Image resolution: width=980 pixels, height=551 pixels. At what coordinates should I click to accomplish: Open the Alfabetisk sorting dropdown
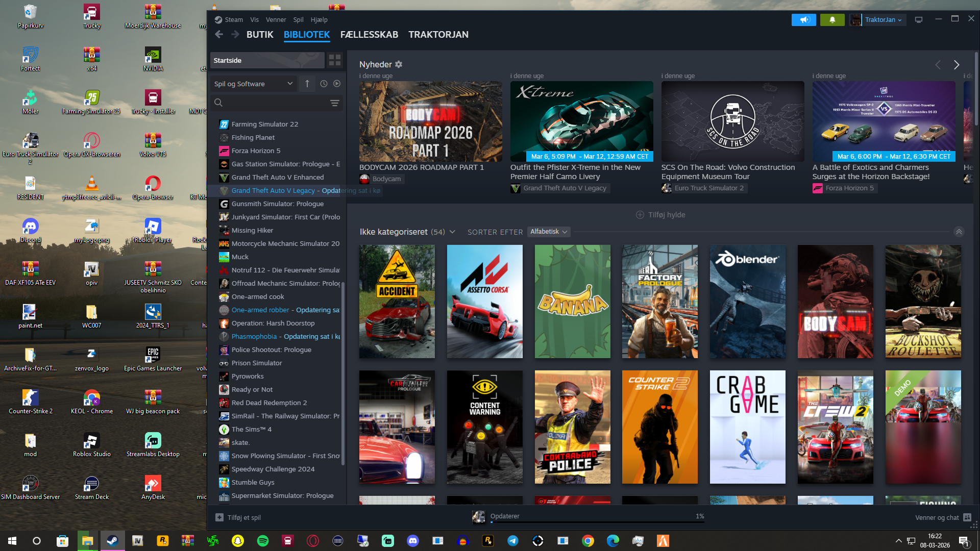pos(549,232)
